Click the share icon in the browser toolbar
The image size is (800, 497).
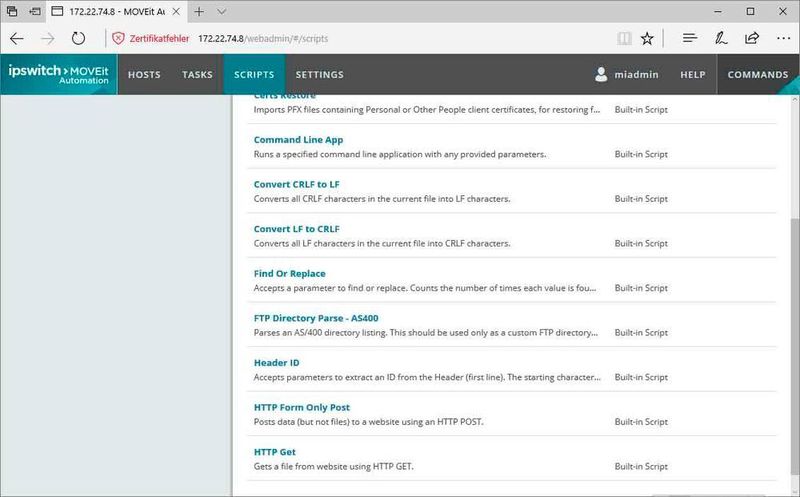(x=752, y=38)
